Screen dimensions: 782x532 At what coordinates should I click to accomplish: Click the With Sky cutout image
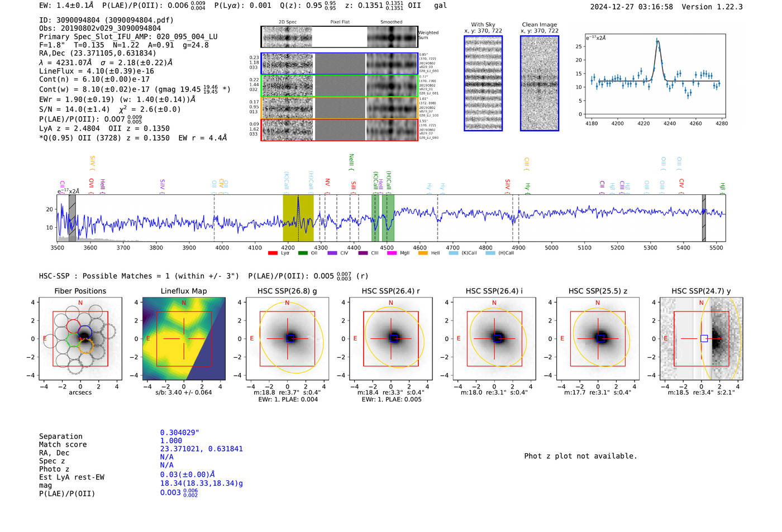click(x=483, y=83)
